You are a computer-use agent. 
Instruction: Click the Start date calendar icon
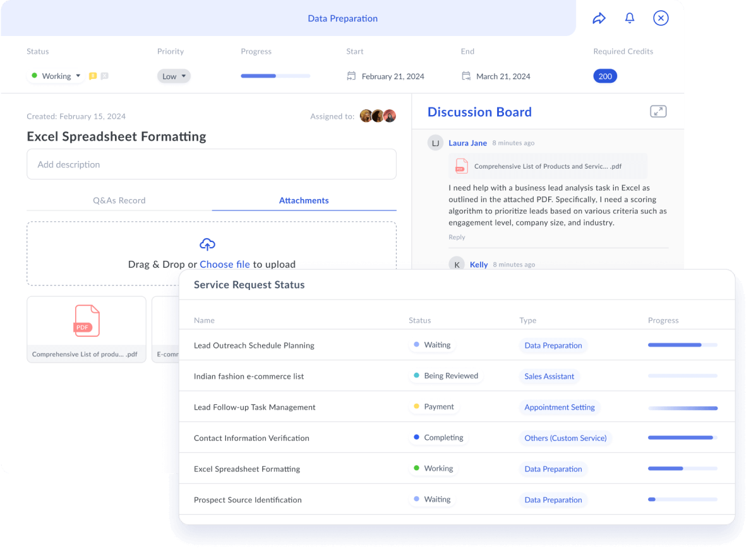352,76
